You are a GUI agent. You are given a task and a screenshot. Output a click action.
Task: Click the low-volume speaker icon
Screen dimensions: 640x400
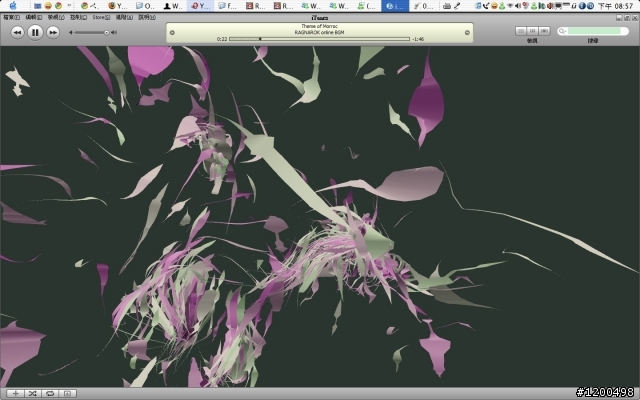pos(71,33)
